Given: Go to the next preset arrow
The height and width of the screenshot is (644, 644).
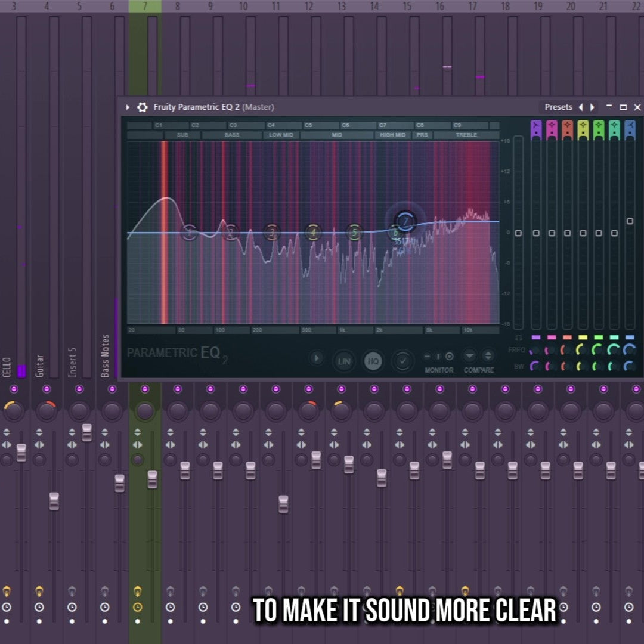Looking at the screenshot, I should pyautogui.click(x=592, y=107).
